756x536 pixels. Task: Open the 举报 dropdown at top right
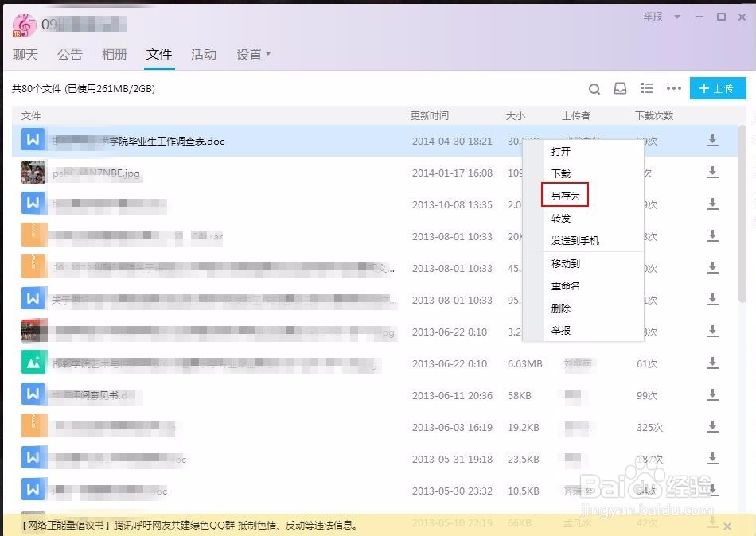655,17
